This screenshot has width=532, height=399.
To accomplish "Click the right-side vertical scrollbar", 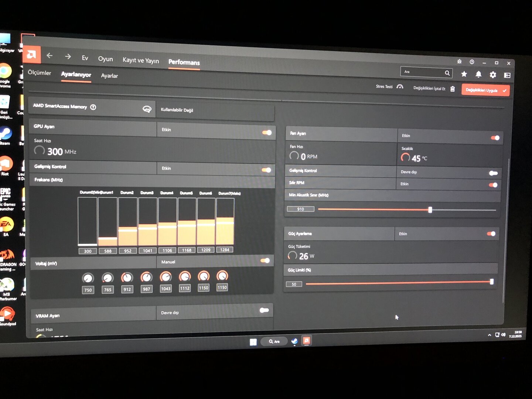I will (506, 231).
